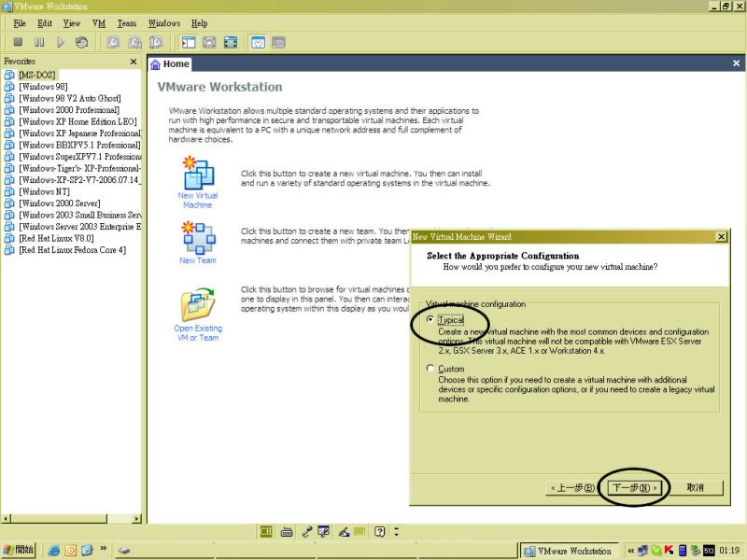The height and width of the screenshot is (560, 747).
Task: Click the red K tray icon
Action: pyautogui.click(x=669, y=551)
